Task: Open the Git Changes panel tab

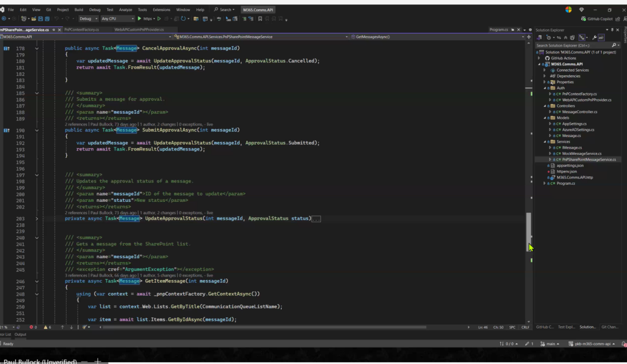Action: [x=610, y=327]
